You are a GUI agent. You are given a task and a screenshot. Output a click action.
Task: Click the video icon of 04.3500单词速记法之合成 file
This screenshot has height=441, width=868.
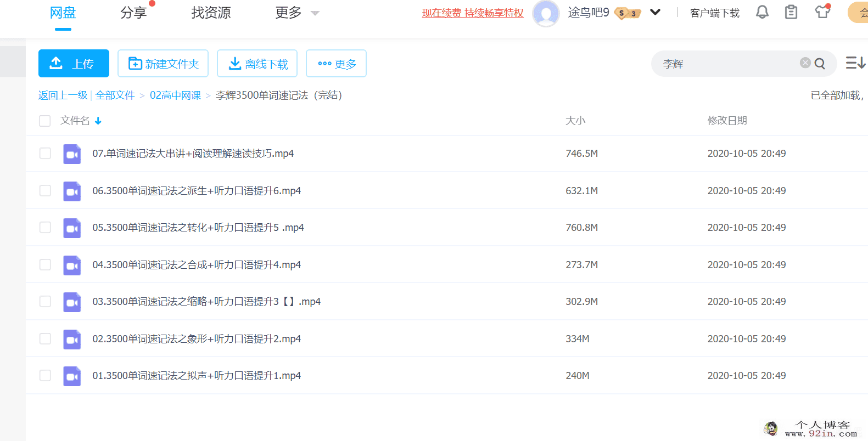72,265
